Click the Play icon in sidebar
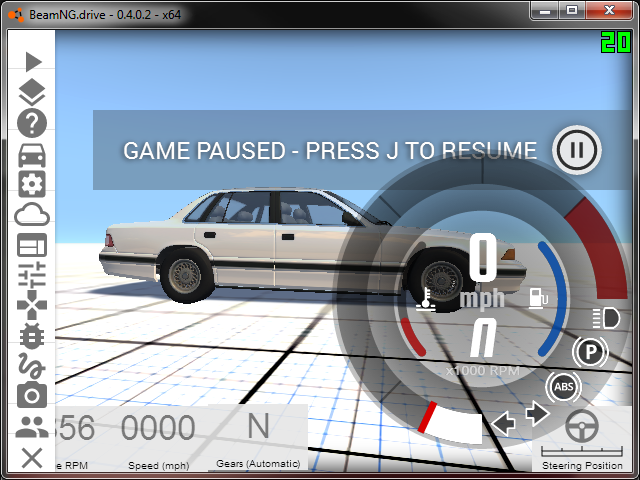This screenshot has height=480, width=640. click(33, 62)
